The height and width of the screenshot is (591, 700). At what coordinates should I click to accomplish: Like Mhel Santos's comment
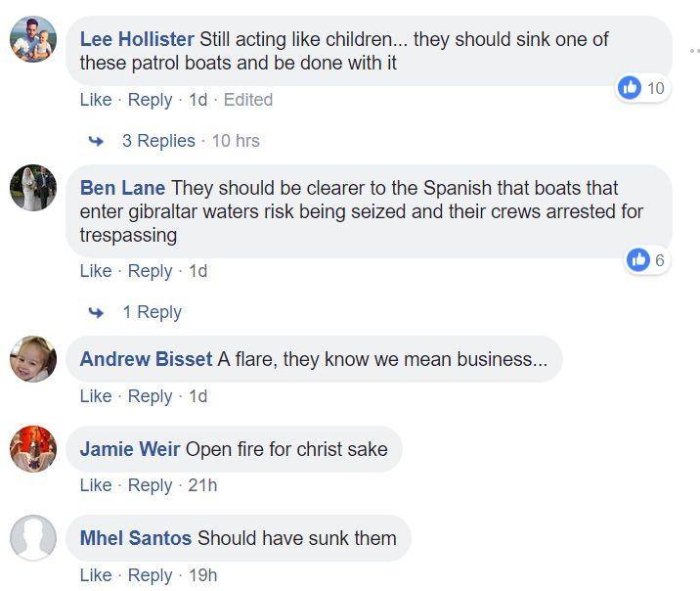tap(96, 575)
